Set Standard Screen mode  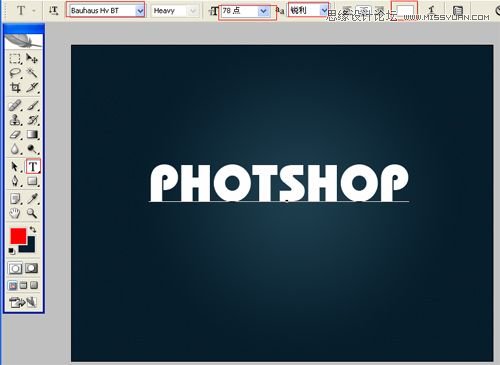(x=13, y=285)
